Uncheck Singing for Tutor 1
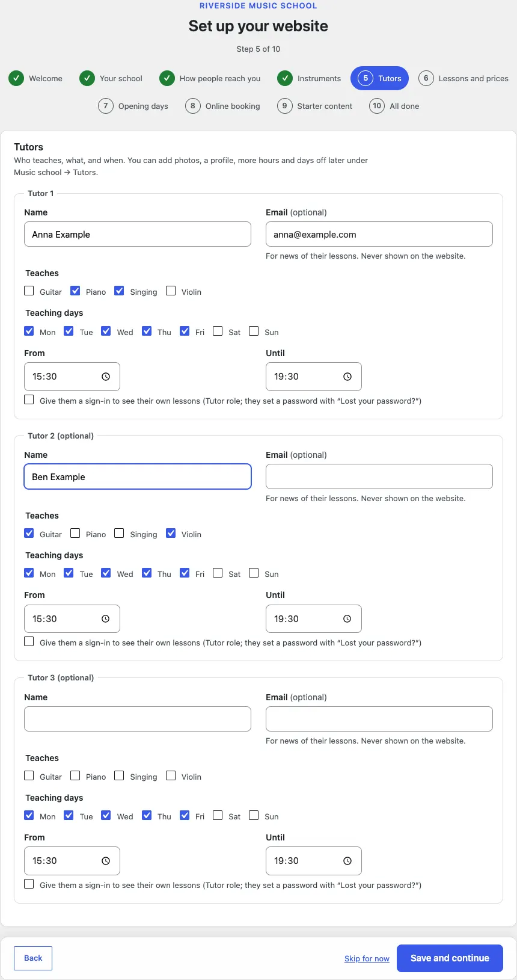The width and height of the screenshot is (517, 980). tap(119, 291)
